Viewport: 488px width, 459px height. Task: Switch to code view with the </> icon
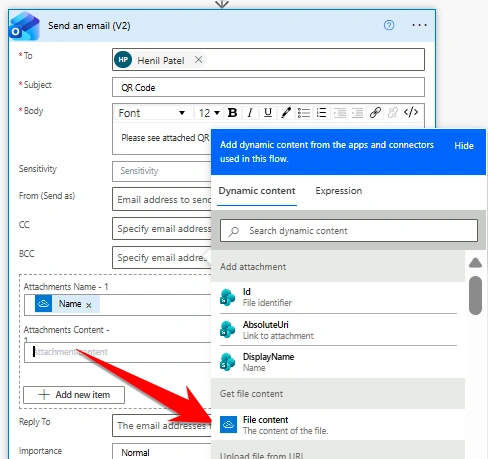tap(411, 112)
